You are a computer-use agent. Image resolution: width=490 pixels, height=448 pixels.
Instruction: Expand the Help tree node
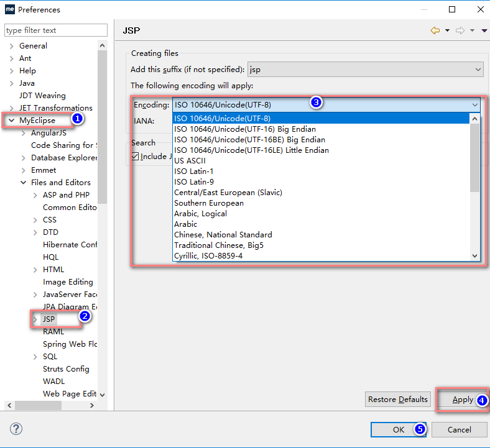point(12,71)
